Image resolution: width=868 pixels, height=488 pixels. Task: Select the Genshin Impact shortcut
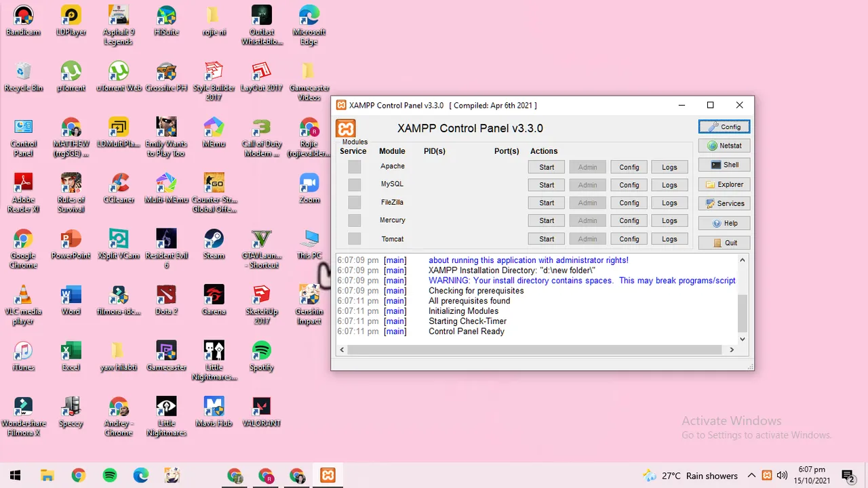[309, 305]
